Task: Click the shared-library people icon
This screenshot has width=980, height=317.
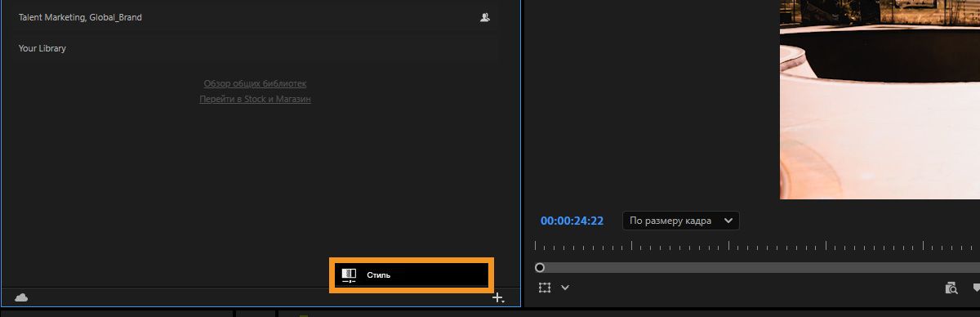Action: [485, 17]
